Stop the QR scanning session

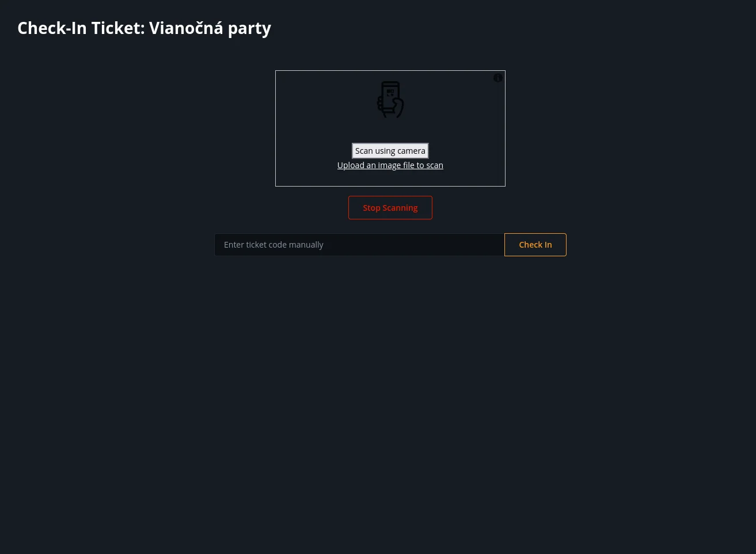[x=390, y=208]
